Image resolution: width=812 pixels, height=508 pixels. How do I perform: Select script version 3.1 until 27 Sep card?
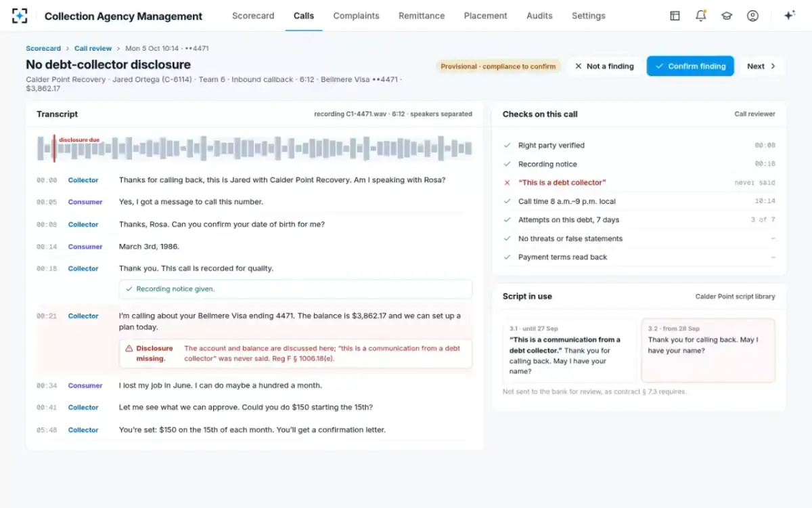tap(569, 351)
